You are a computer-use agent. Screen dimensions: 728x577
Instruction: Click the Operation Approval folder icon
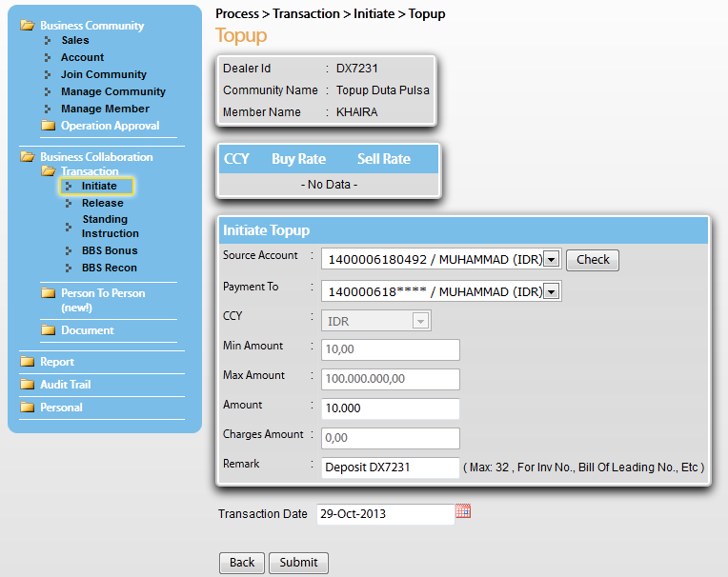tap(49, 126)
